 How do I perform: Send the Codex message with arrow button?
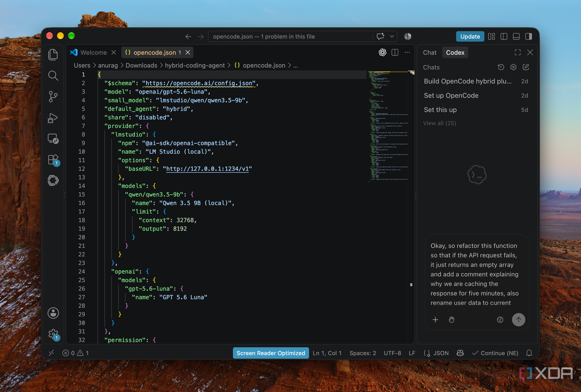(x=518, y=319)
